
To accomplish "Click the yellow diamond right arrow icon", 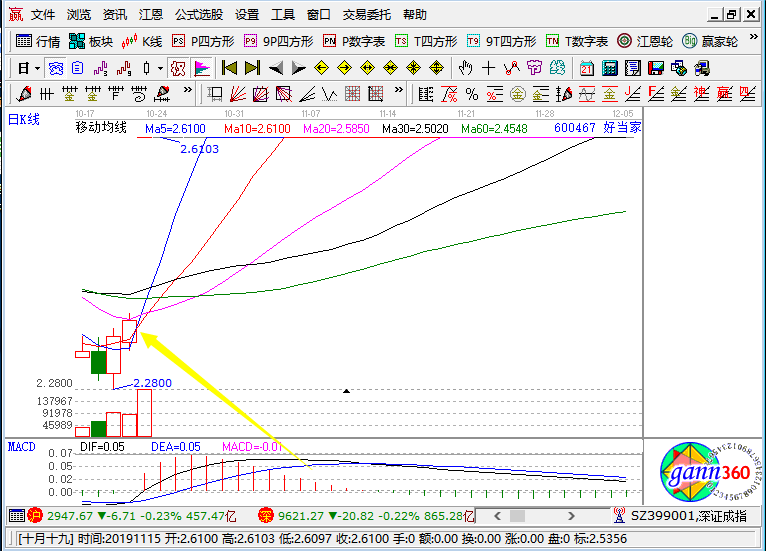I will 344,68.
